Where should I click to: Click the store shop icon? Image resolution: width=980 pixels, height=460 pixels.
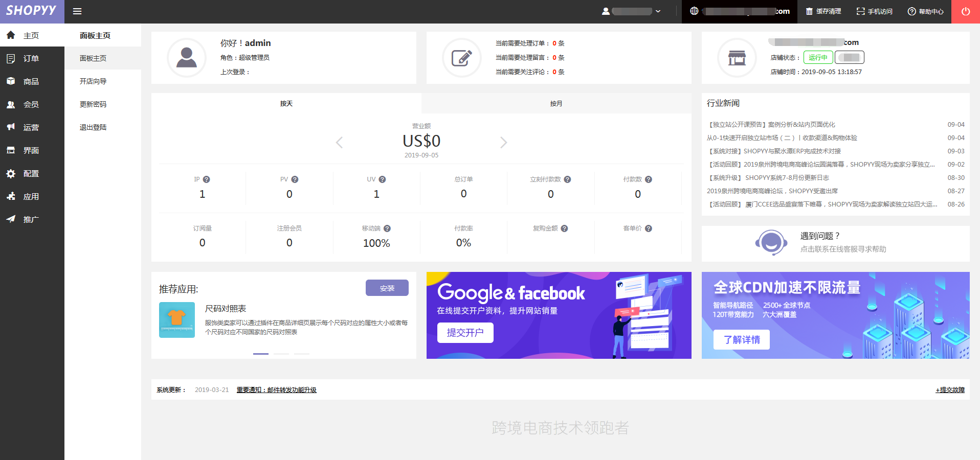(737, 58)
